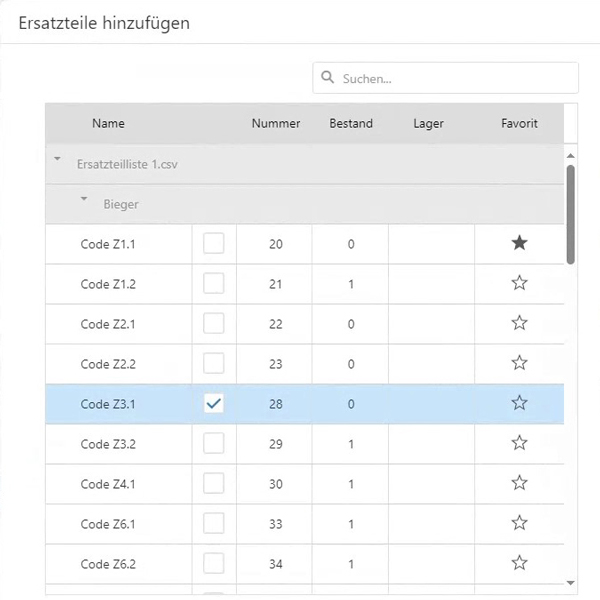Click the search magnifier icon

click(x=327, y=78)
